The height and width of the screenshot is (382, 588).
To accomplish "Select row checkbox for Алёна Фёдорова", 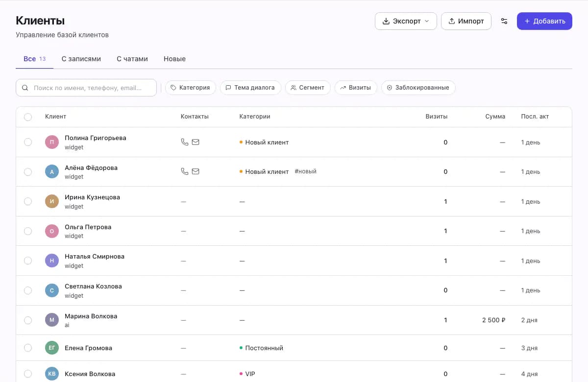I will click(x=28, y=172).
